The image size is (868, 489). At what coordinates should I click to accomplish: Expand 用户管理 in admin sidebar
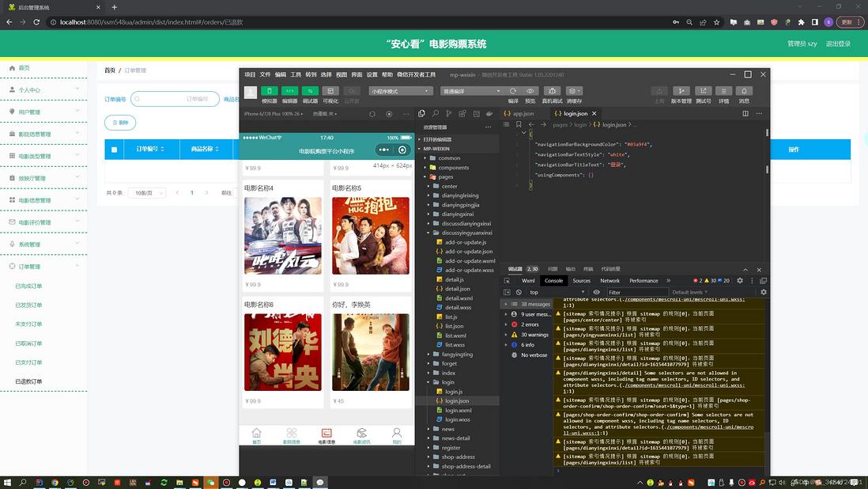pyautogui.click(x=44, y=112)
